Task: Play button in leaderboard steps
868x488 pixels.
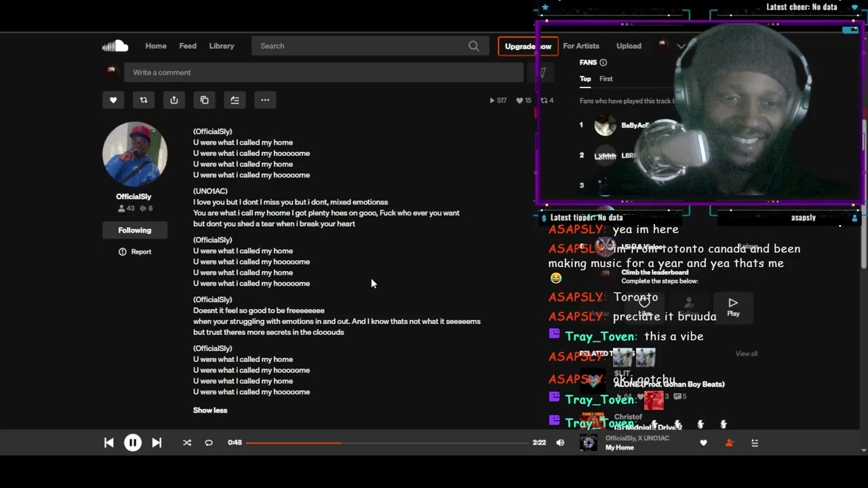Action: pyautogui.click(x=733, y=307)
